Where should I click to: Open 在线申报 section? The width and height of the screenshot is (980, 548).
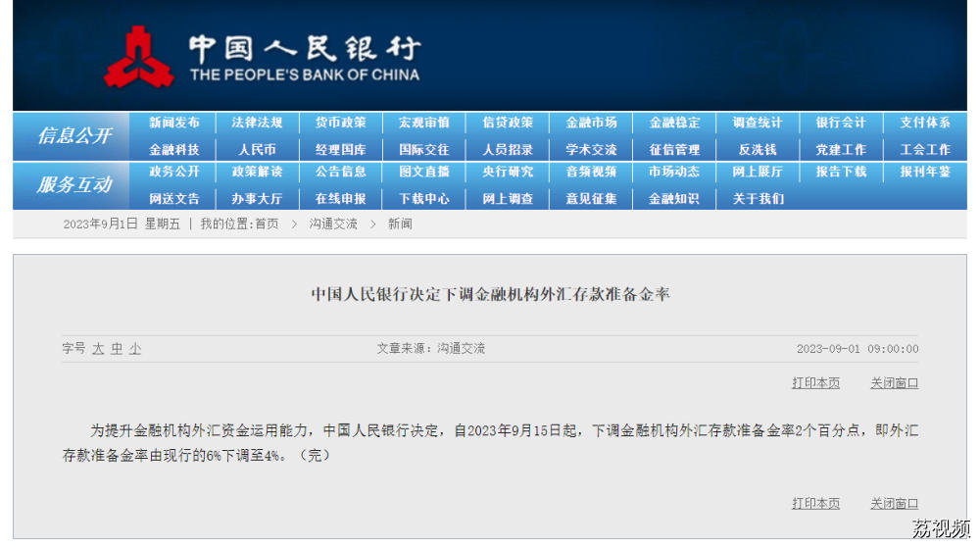pyautogui.click(x=341, y=199)
